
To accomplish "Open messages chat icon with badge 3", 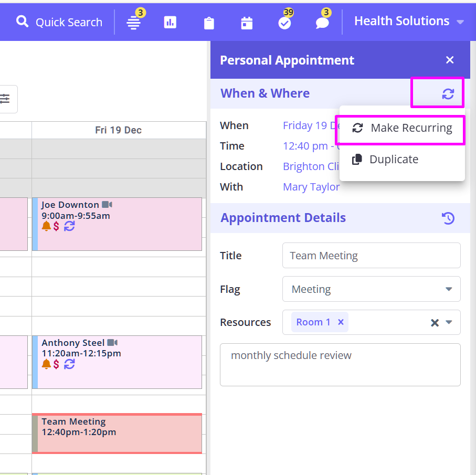I will (322, 23).
